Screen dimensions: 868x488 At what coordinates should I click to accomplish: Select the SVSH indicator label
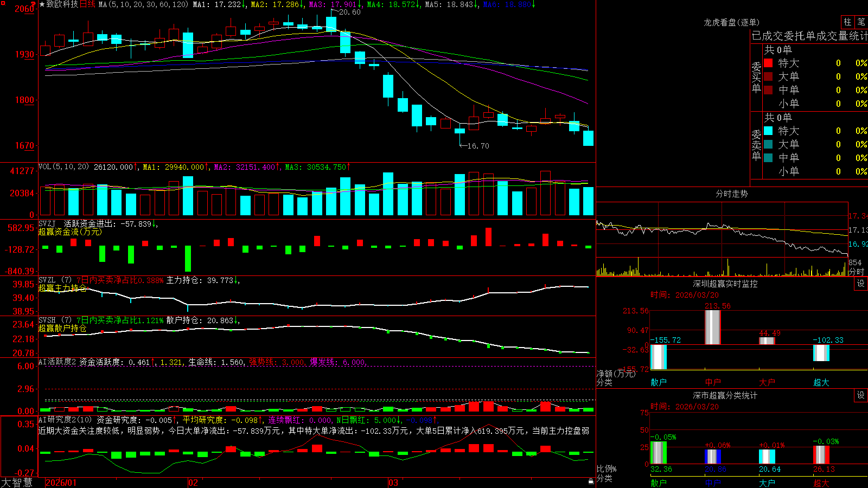point(47,320)
